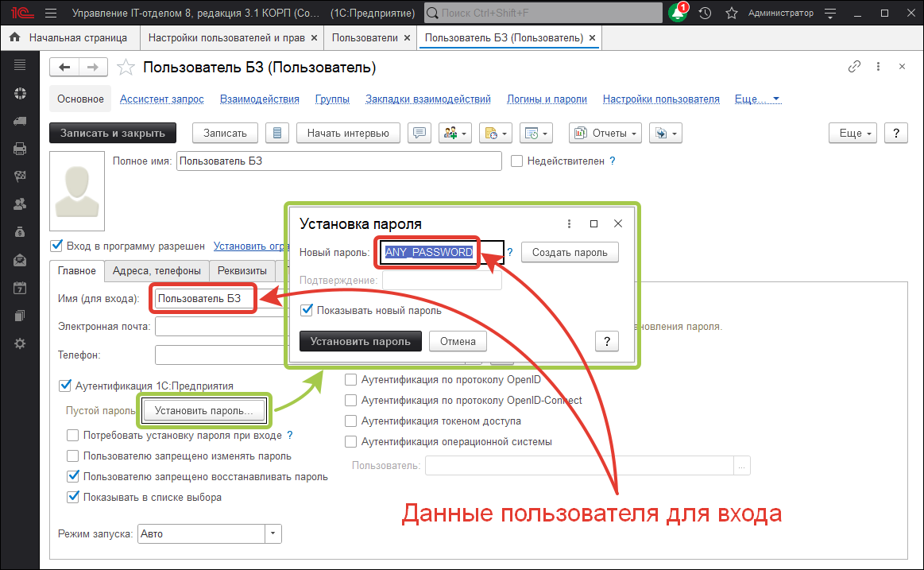924x570 pixels.
Task: Open the Логины и пароли link
Action: pyautogui.click(x=547, y=99)
